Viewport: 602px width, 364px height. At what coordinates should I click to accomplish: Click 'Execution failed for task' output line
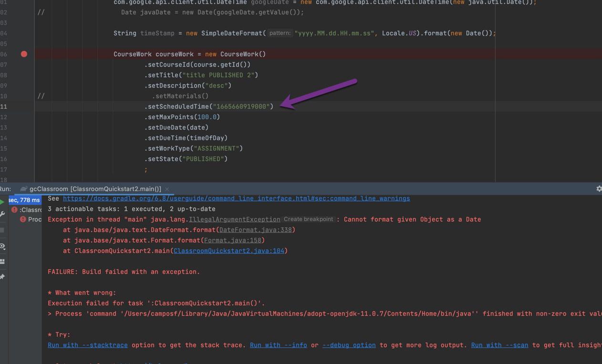click(156, 303)
